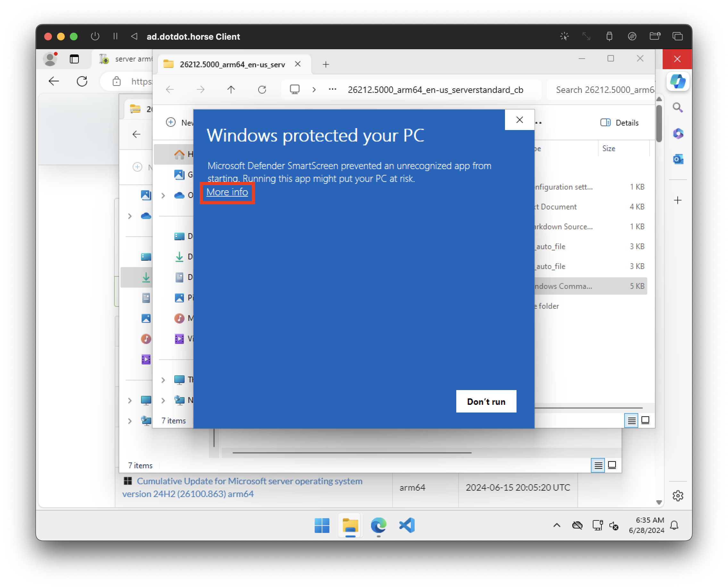The width and height of the screenshot is (728, 588).
Task: Expand the address bar path chevron
Action: (314, 90)
